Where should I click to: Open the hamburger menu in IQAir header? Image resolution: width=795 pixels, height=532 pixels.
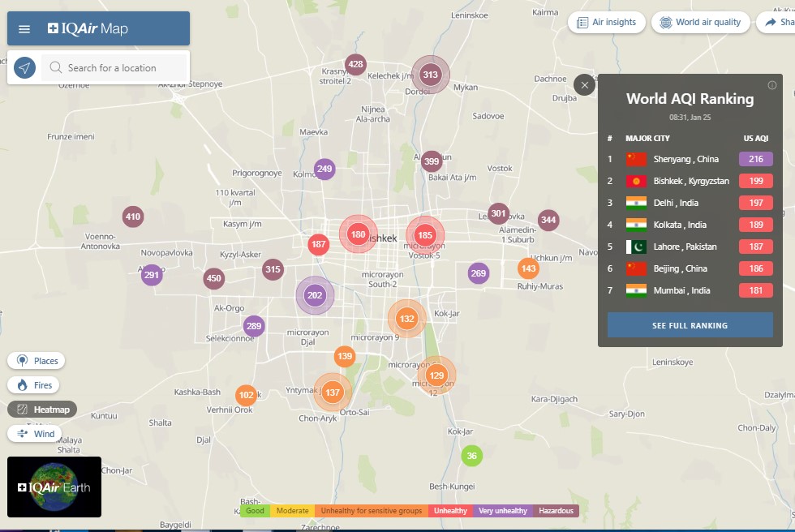pos(24,29)
